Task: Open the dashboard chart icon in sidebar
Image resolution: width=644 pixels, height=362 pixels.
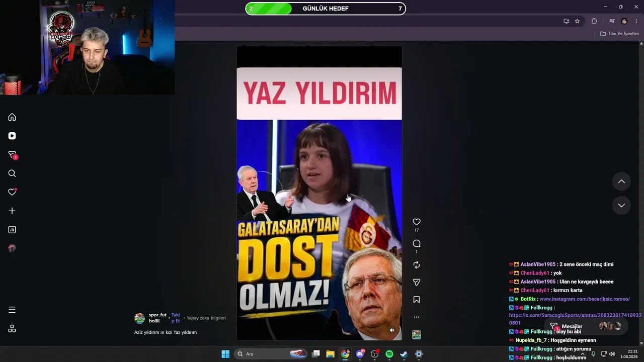Action: (x=12, y=230)
